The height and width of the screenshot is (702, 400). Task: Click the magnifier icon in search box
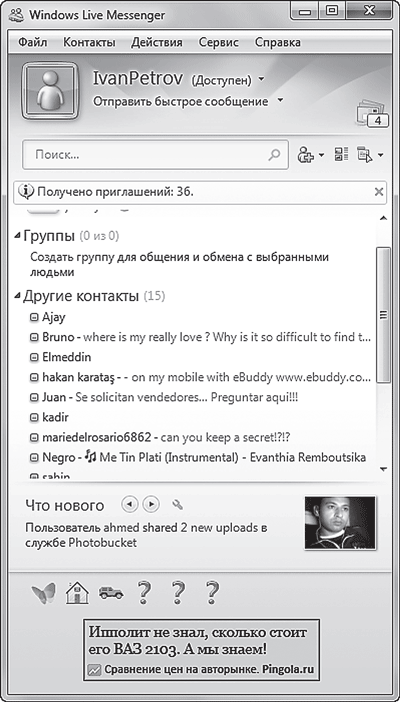(274, 155)
